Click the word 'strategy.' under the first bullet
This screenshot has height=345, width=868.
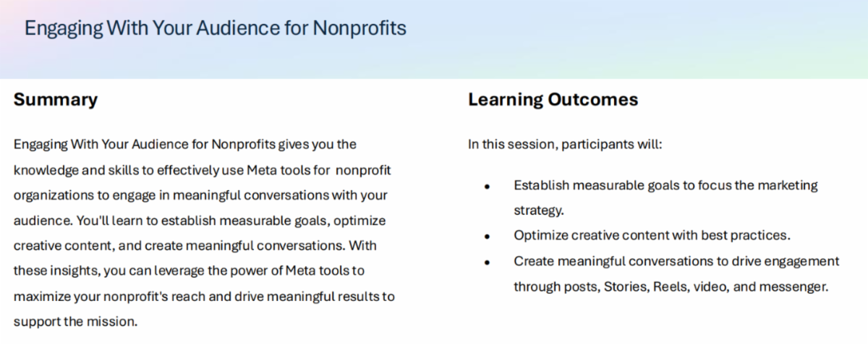(538, 210)
